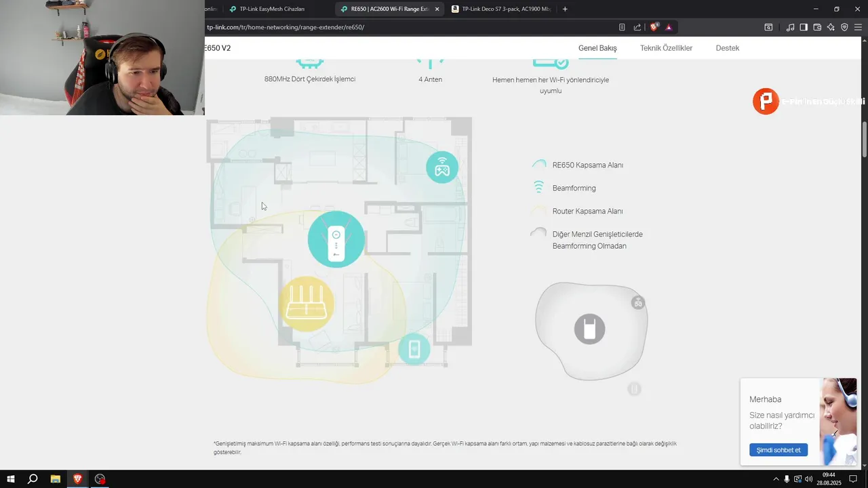Open the Teknik Özellikler page tab
This screenshot has width=868, height=488.
666,48
